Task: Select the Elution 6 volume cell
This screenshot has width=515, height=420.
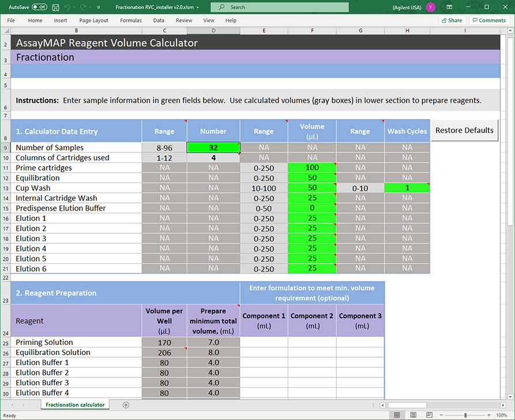Action: coord(312,268)
